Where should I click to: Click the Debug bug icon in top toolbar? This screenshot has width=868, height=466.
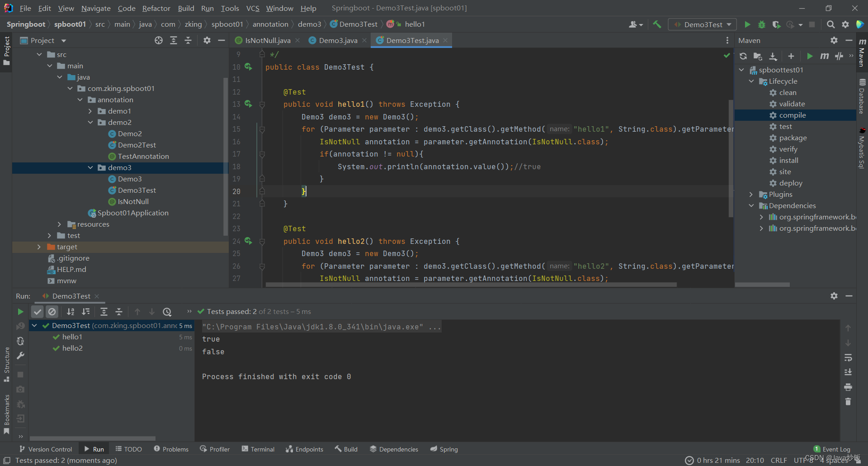762,24
